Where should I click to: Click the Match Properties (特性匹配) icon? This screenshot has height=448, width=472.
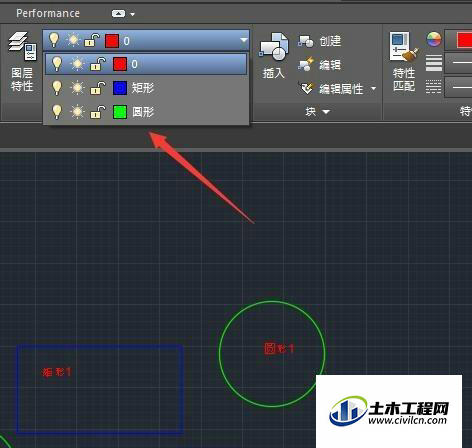pyautogui.click(x=404, y=47)
